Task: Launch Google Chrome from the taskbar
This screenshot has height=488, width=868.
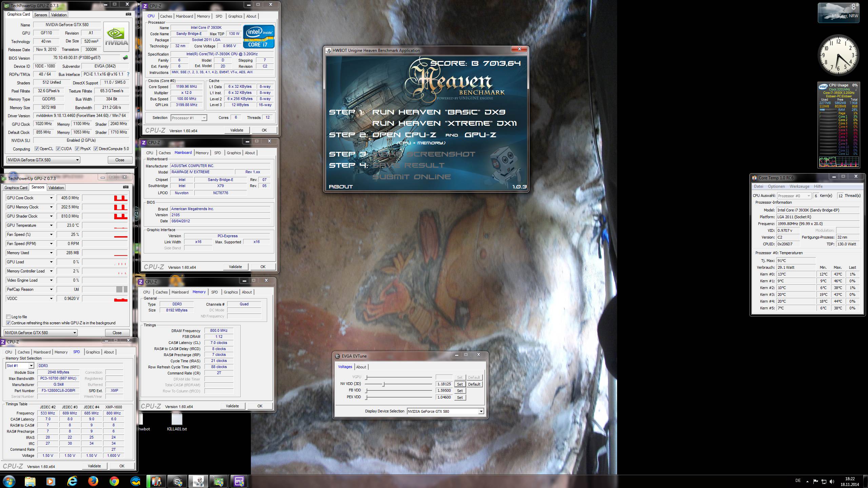Action: [114, 481]
